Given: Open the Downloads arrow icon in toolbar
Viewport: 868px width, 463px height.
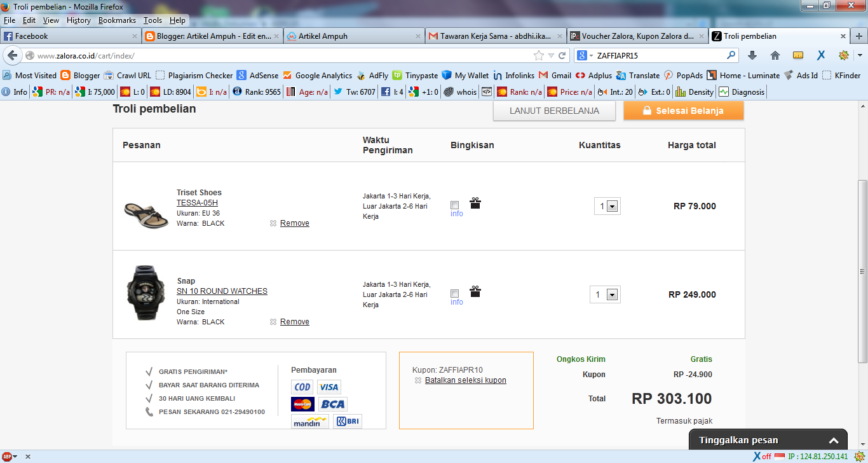Looking at the screenshot, I should [x=752, y=55].
